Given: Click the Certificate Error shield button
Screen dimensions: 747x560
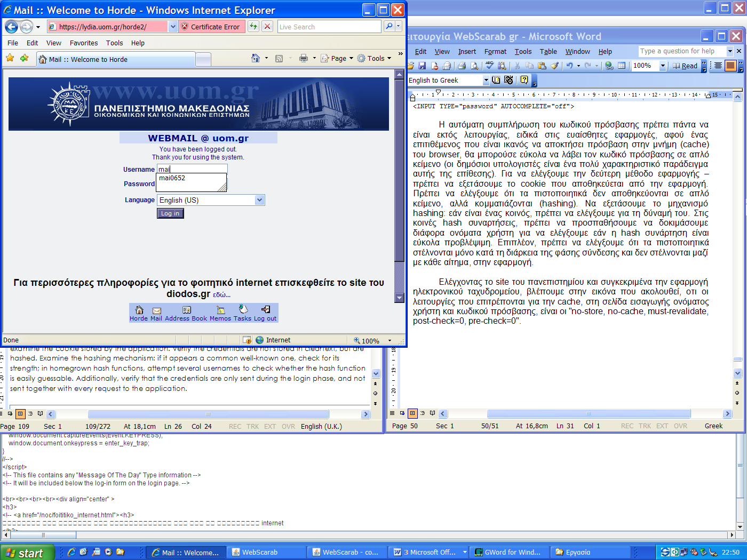Looking at the screenshot, I should [211, 27].
